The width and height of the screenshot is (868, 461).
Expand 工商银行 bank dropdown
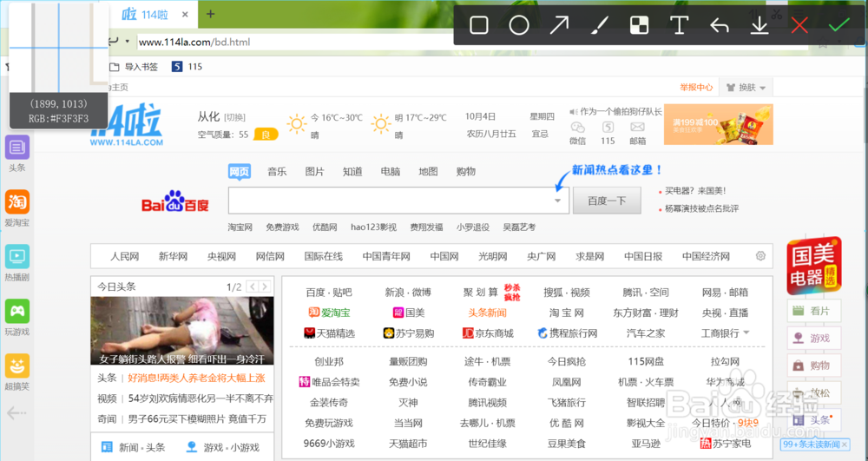[746, 333]
